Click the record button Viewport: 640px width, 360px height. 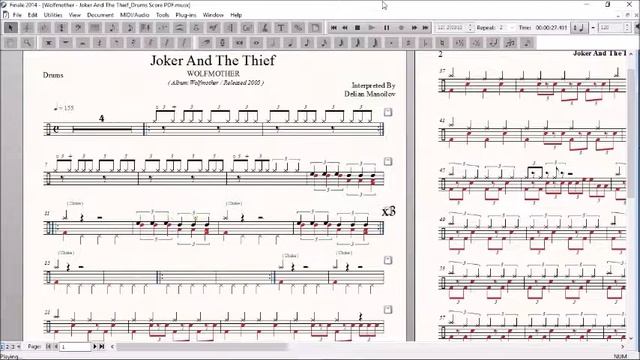point(401,28)
